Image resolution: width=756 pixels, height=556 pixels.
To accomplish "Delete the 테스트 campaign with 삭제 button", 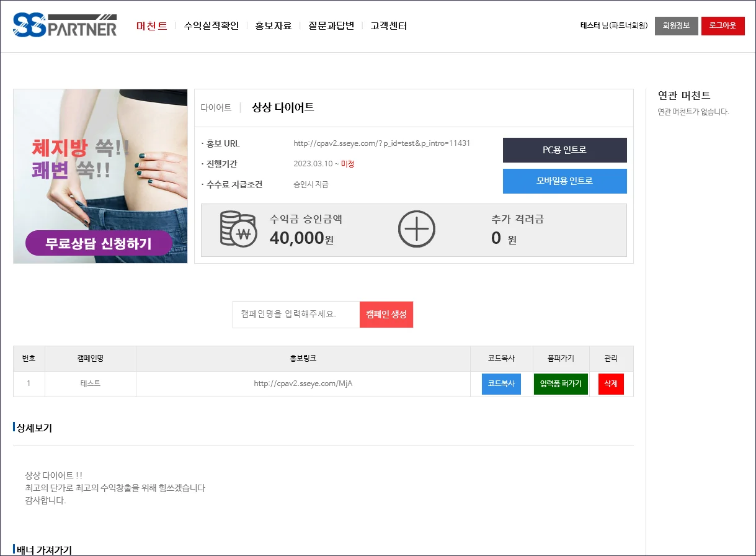I will coord(611,384).
